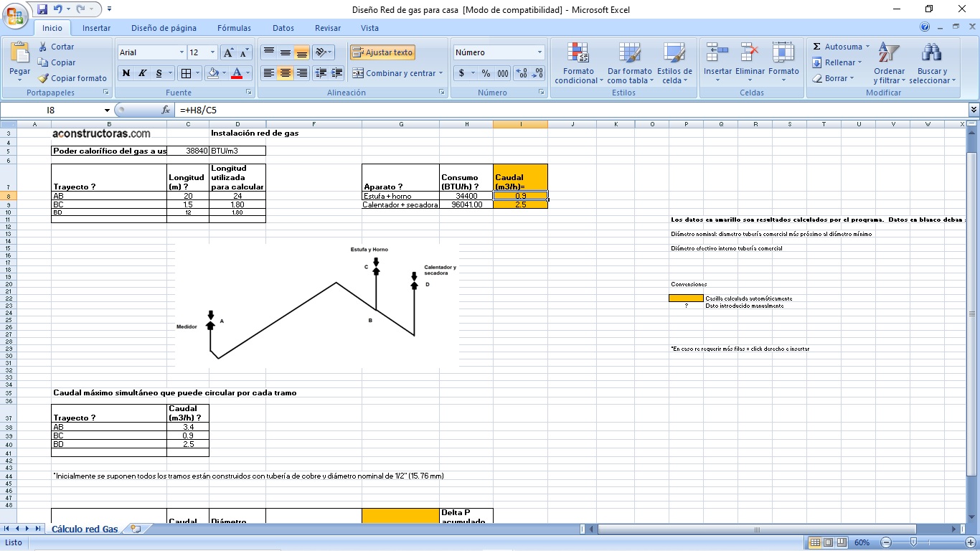Screen dimensions: 980x551
Task: Switch to Page Layout view in status bar
Action: (x=829, y=543)
